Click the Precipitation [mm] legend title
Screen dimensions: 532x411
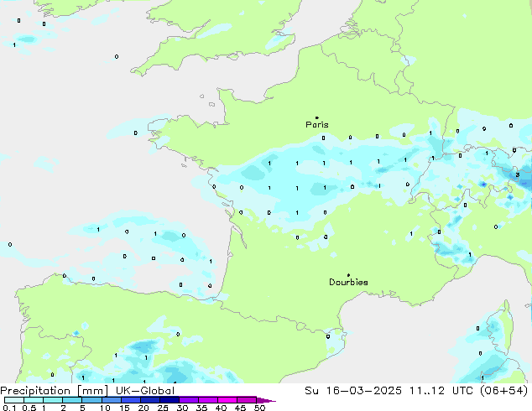(x=55, y=391)
